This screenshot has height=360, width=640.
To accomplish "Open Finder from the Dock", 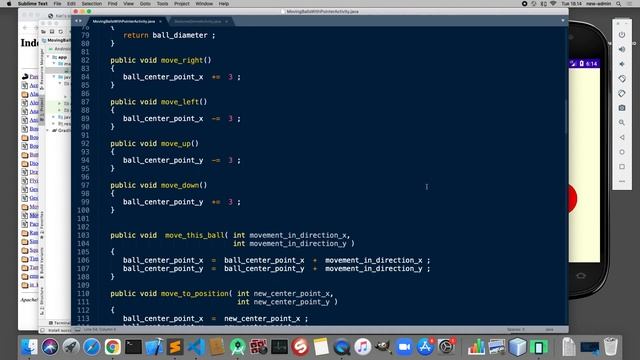I will coord(29,347).
